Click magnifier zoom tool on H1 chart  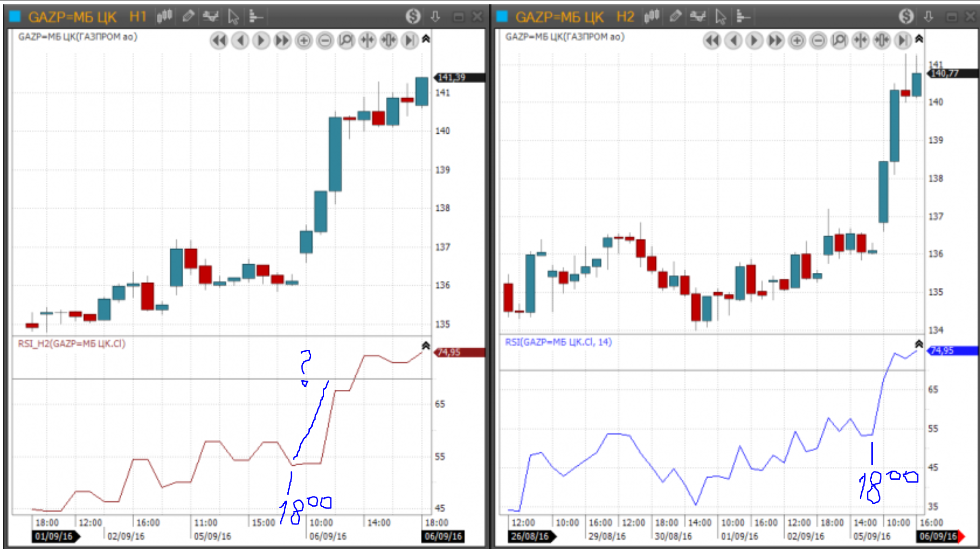click(346, 41)
